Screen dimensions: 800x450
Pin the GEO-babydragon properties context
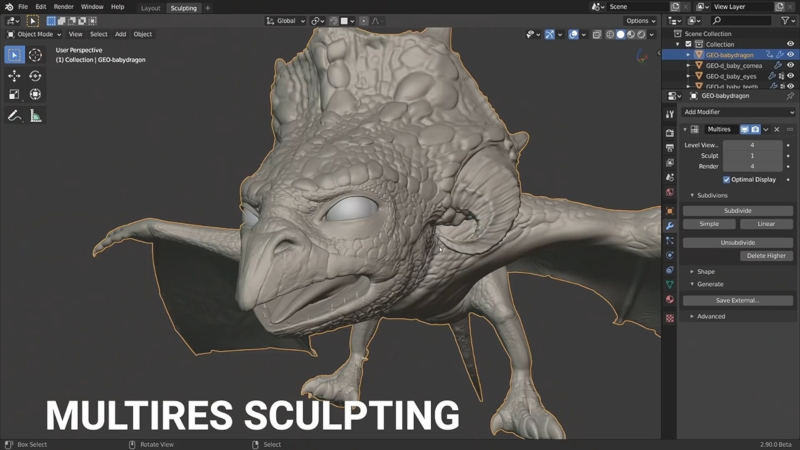click(790, 96)
